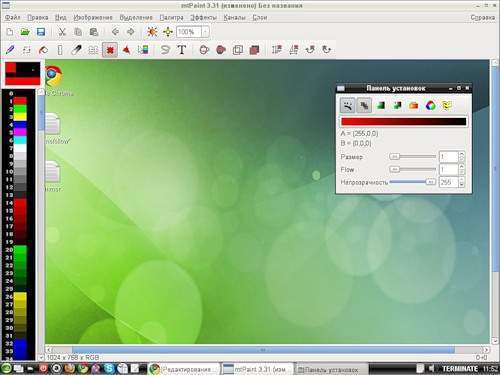Open the Справка menu
The width and height of the screenshot is (500, 375).
tap(482, 17)
